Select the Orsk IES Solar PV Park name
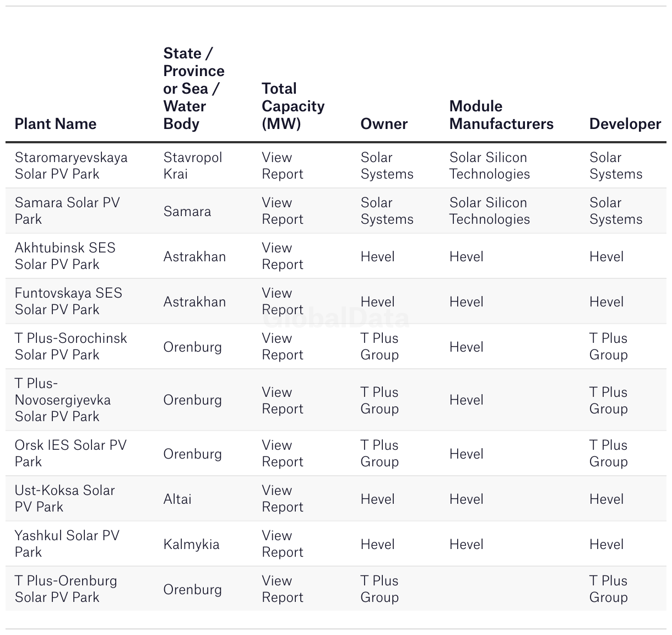The width and height of the screenshot is (672, 635). [x=71, y=453]
